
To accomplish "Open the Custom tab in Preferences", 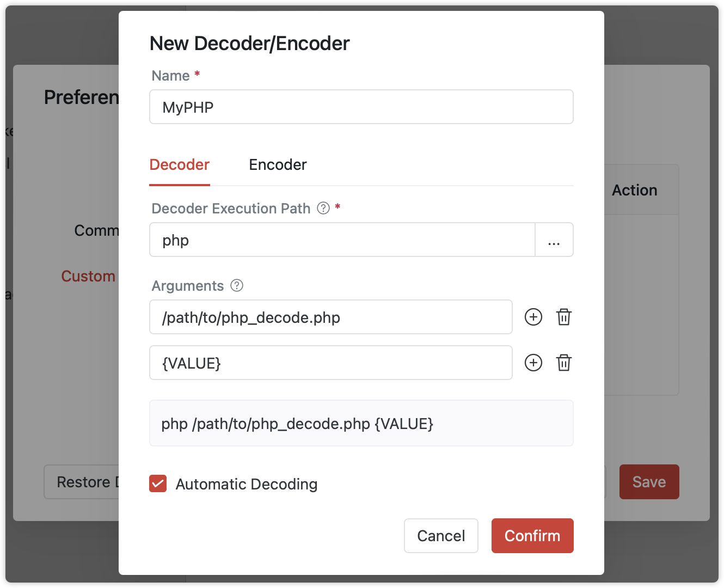I will tap(88, 276).
